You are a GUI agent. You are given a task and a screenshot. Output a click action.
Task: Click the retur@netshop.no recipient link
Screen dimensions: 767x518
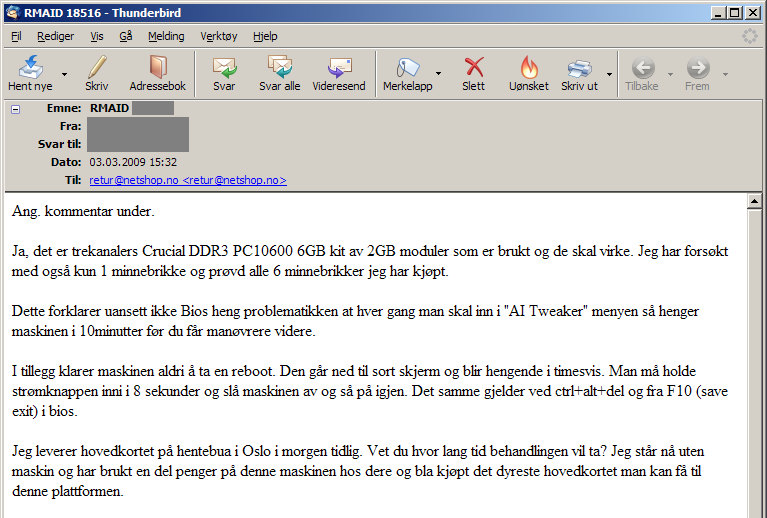[x=188, y=180]
